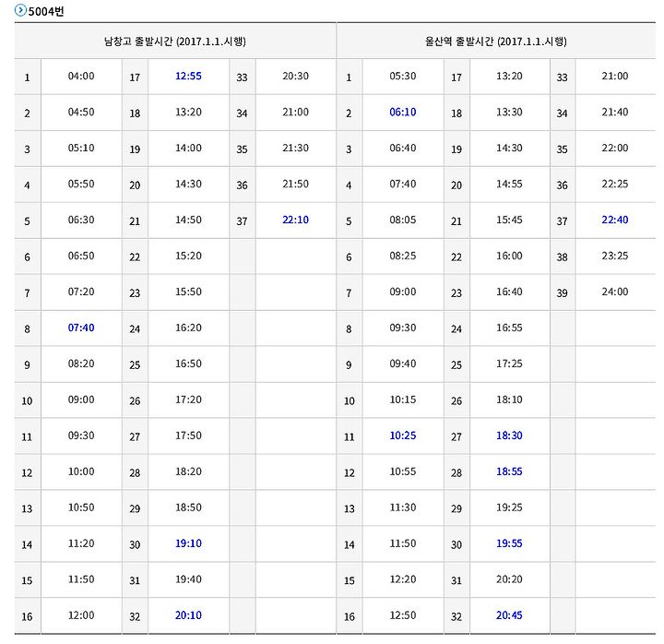
Task: Select the 08:25 cell in 울산역 table
Action: click(x=403, y=256)
